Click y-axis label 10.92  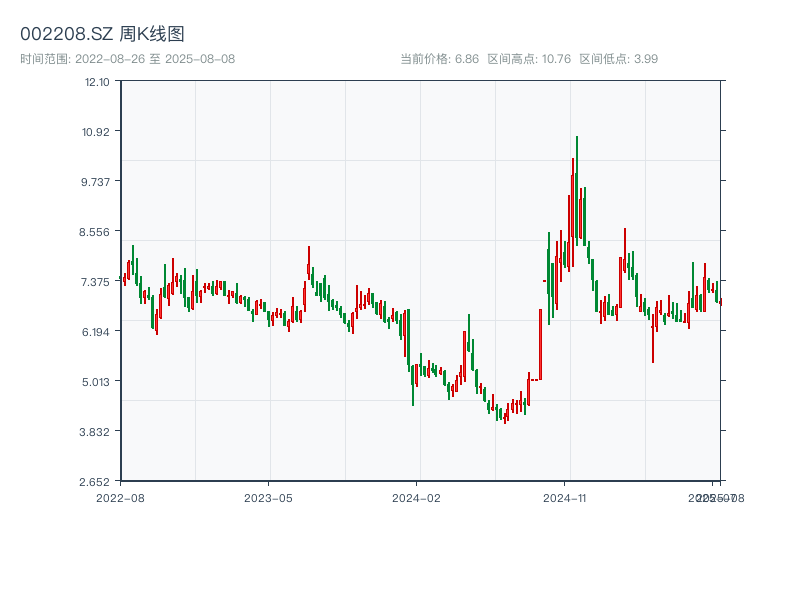click(96, 132)
